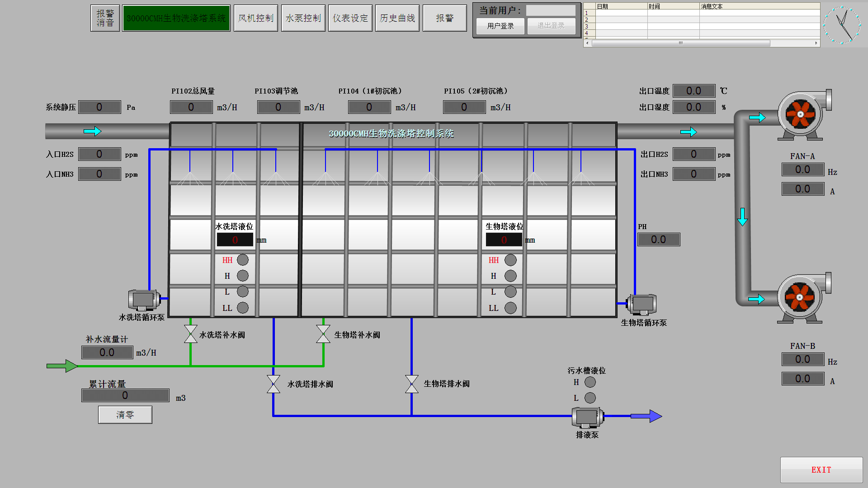Click the 出口H2S value field
The width and height of the screenshot is (868, 488).
tap(694, 154)
